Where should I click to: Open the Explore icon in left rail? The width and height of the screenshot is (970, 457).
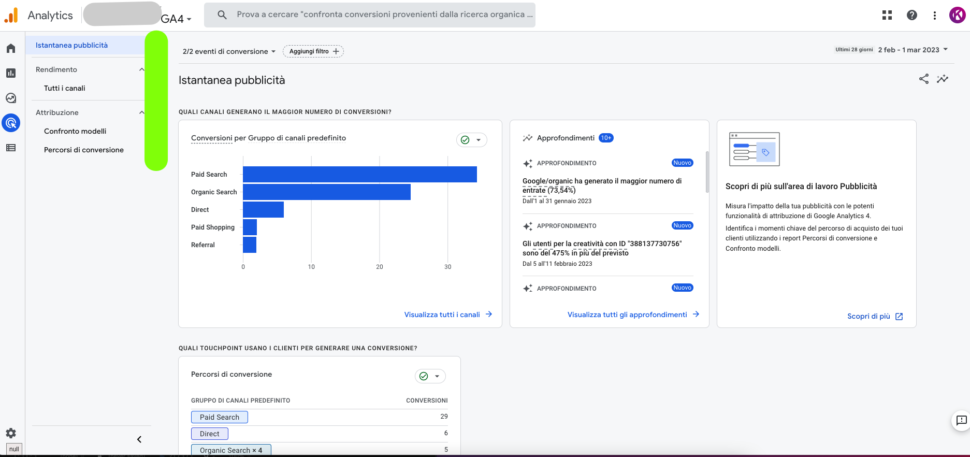point(11,98)
